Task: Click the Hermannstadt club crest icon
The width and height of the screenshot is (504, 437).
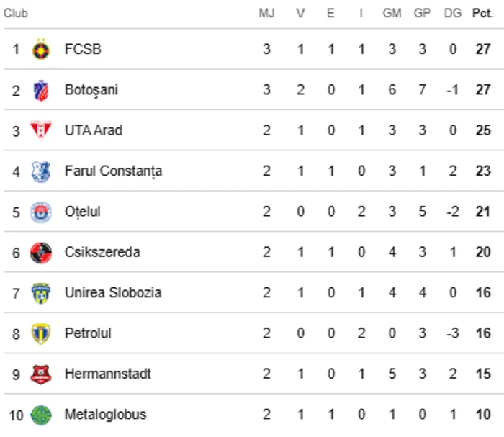Action: (41, 374)
